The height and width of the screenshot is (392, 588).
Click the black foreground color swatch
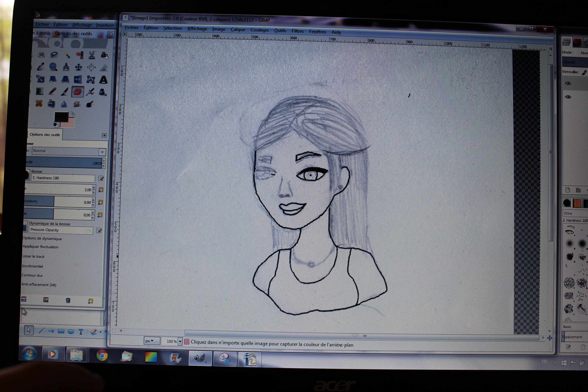click(61, 117)
